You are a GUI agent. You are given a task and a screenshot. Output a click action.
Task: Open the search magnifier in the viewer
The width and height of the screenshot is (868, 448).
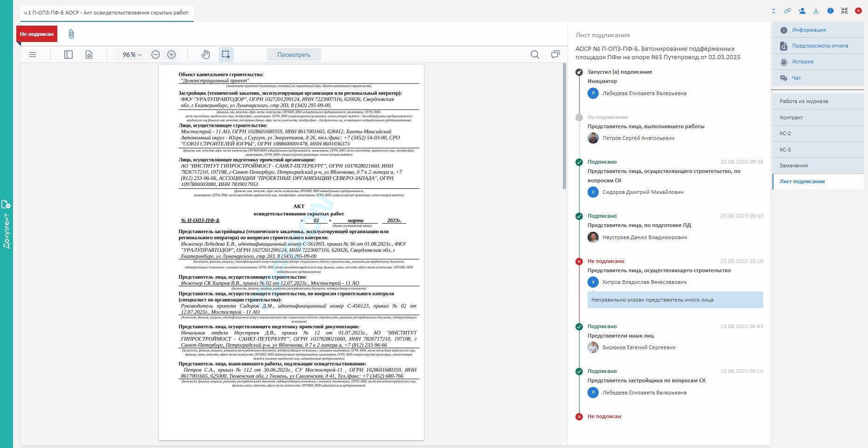tap(535, 55)
